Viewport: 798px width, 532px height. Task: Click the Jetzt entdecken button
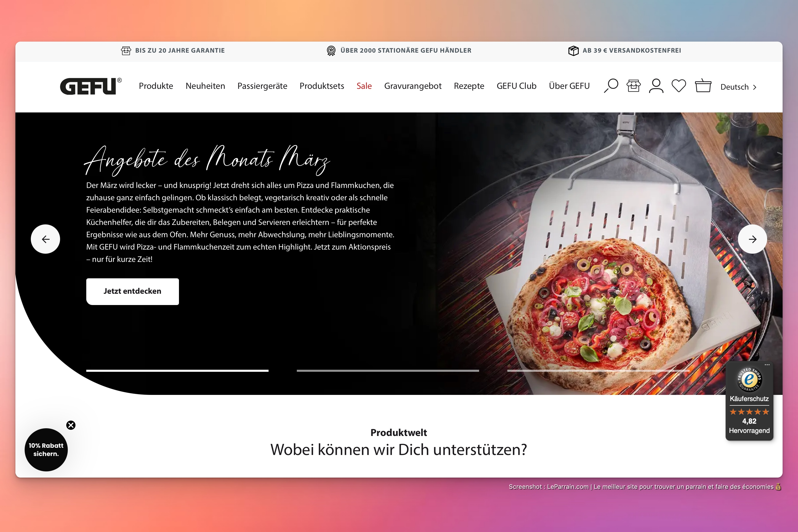coord(133,291)
